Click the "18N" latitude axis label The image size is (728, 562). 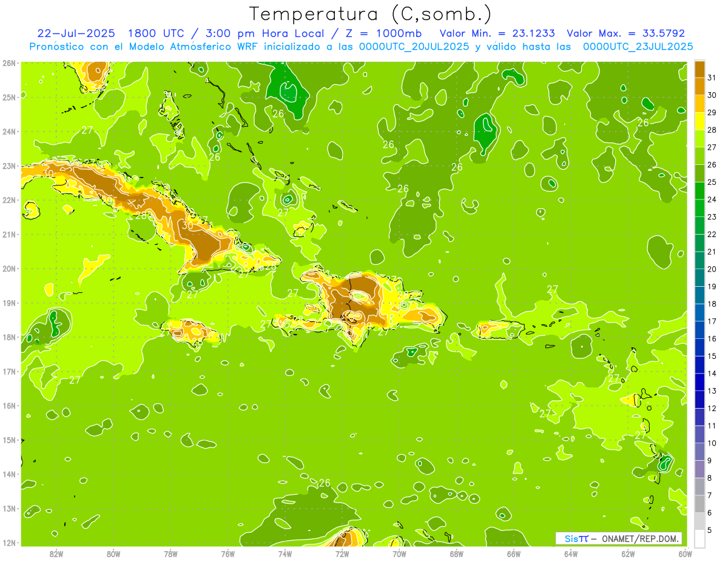(8, 337)
